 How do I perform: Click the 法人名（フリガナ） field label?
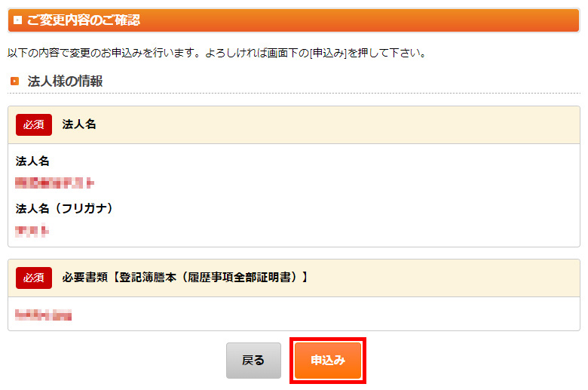click(x=64, y=207)
